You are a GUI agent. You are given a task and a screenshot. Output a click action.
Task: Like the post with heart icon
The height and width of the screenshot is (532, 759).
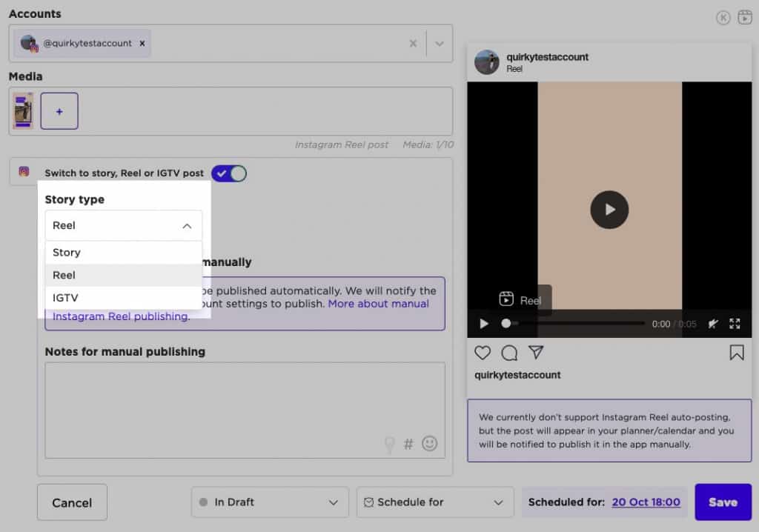click(483, 353)
